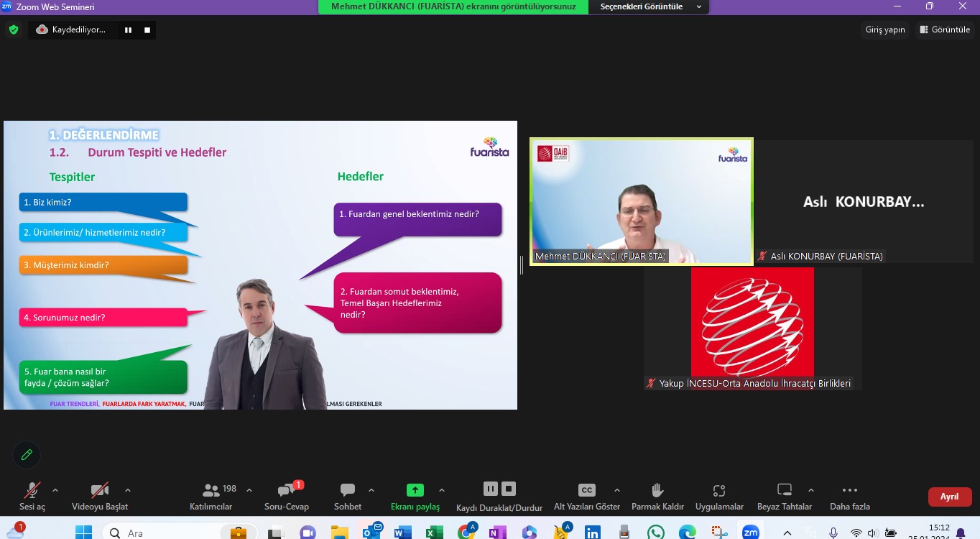Viewport: 980px width, 539px height.
Task: Click the green encryption shield icon
Action: 14,29
